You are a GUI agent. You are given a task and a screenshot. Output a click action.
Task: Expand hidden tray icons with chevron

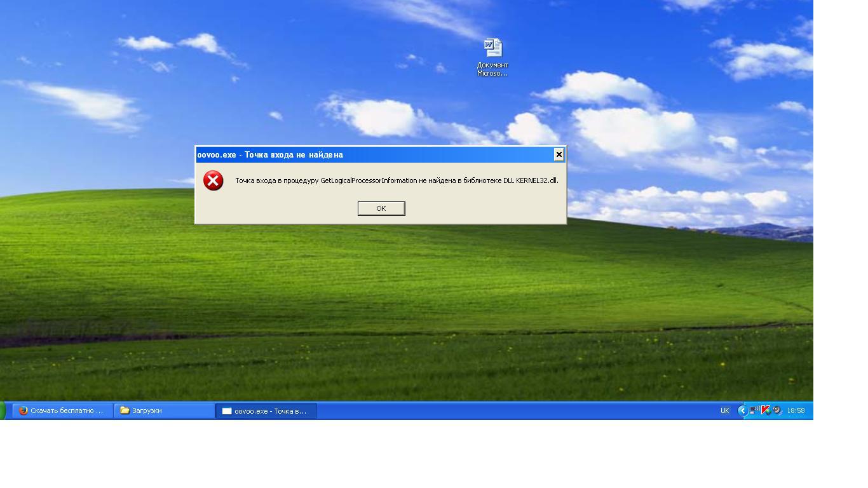742,410
